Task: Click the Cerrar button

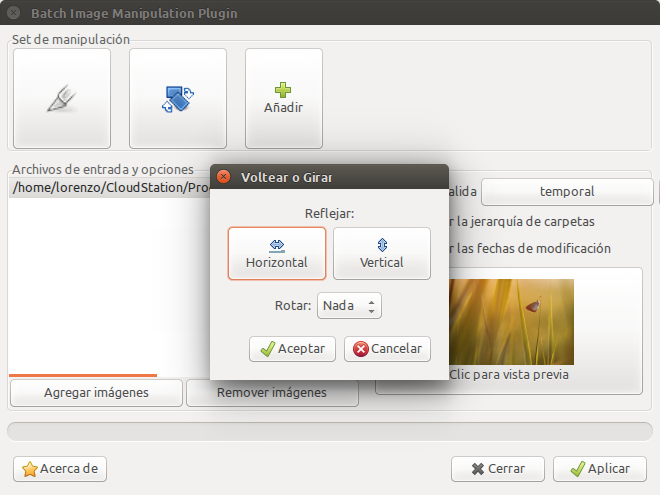Action: (498, 469)
